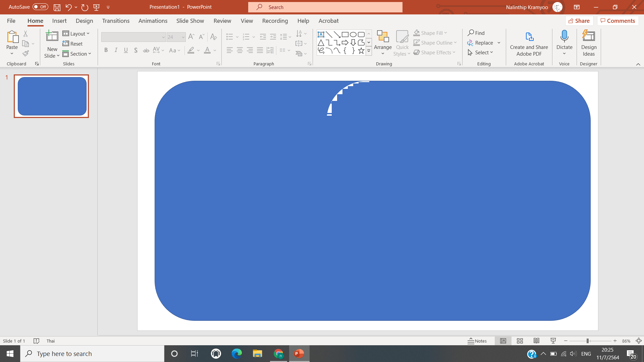Click the Share button
This screenshot has width=644, height=362.
pos(579,21)
